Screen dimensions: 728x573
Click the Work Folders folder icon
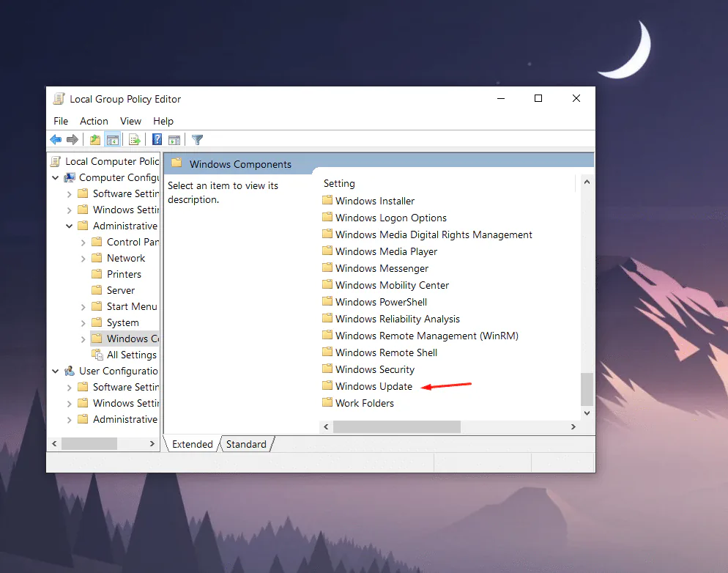click(x=327, y=402)
